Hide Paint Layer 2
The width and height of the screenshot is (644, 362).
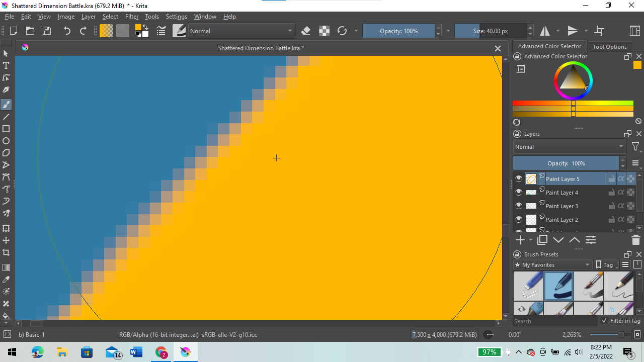519,219
